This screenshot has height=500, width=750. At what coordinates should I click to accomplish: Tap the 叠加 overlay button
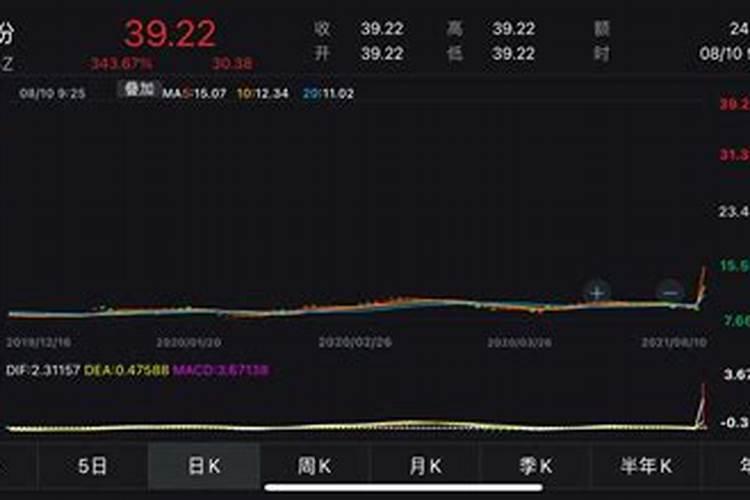[x=138, y=89]
